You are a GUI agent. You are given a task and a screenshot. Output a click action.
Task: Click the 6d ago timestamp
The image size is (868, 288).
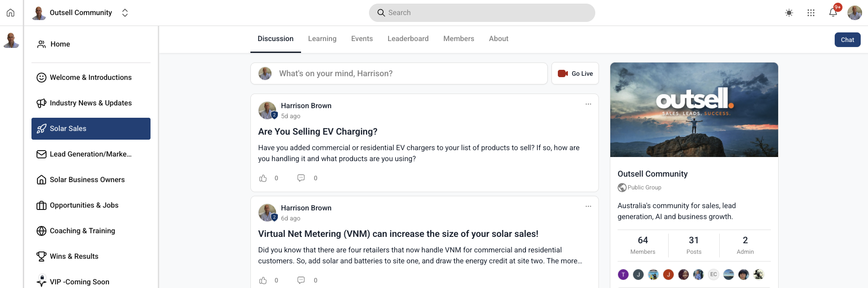291,219
